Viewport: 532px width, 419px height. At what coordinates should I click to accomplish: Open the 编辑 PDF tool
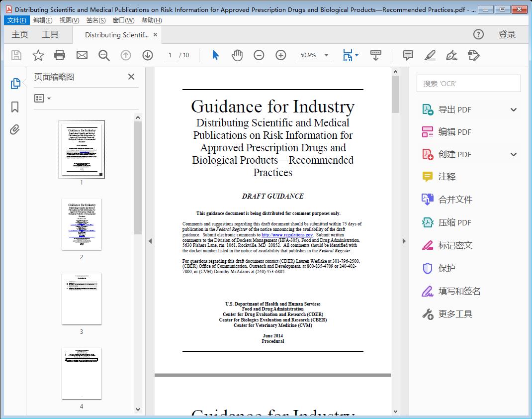[446, 132]
